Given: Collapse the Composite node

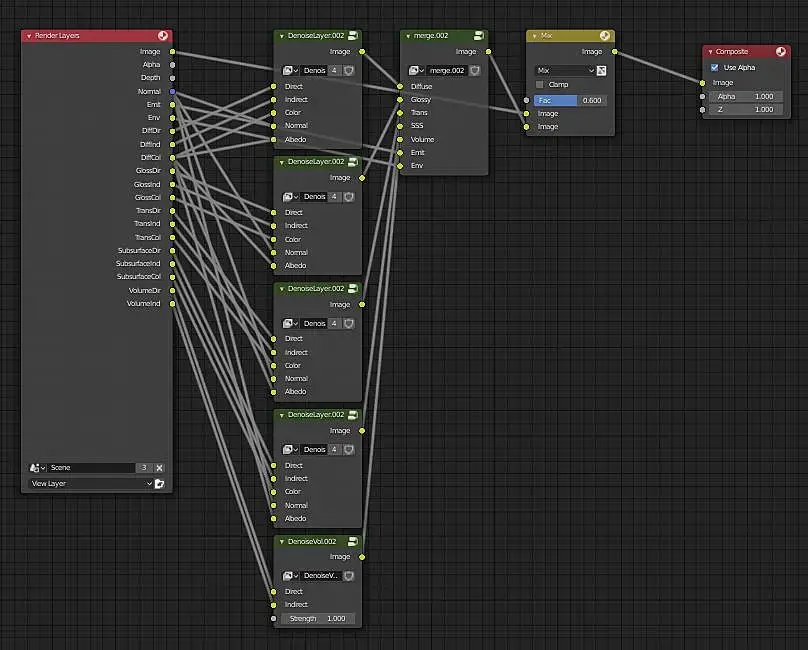Looking at the screenshot, I should (711, 52).
